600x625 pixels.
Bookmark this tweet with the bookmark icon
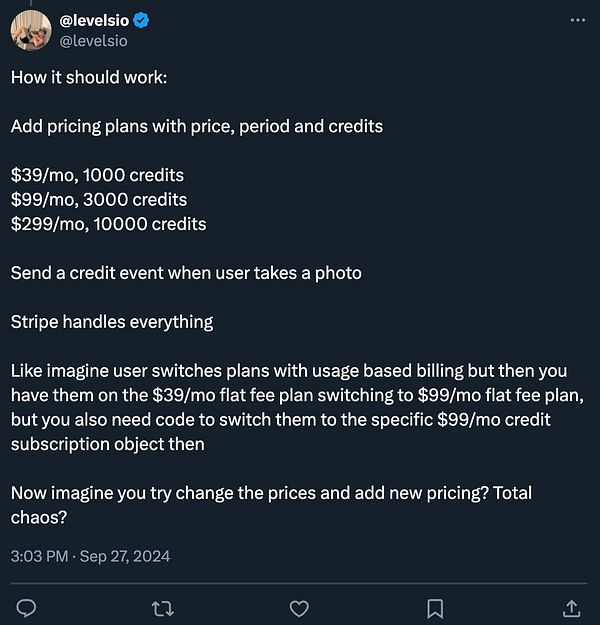pyautogui.click(x=436, y=607)
